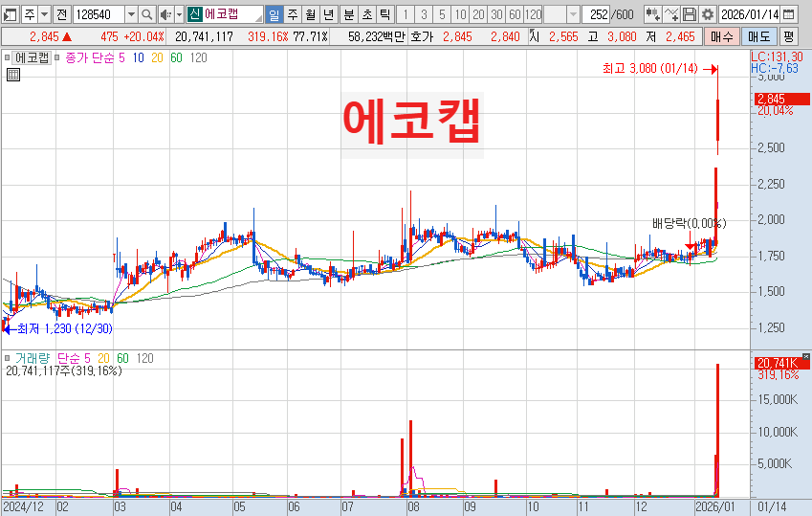Click the 종가 단순 moving average label

90,57
